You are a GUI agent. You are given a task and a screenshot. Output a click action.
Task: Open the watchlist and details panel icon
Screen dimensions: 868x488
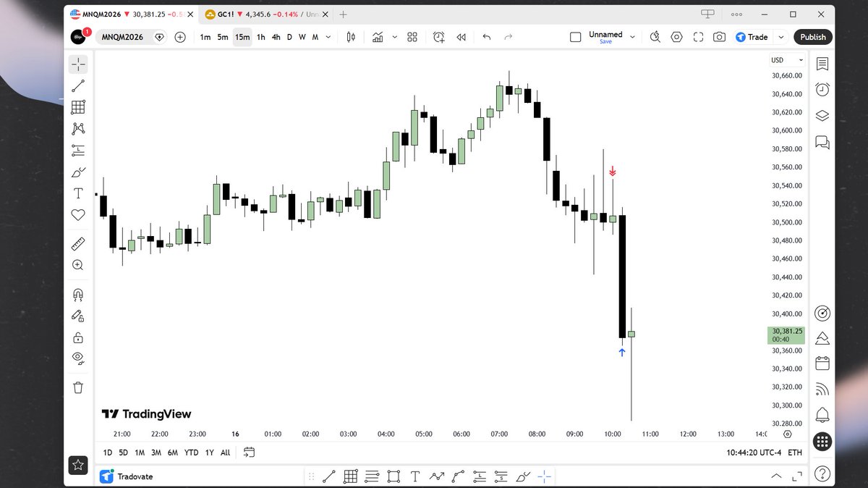(x=822, y=64)
